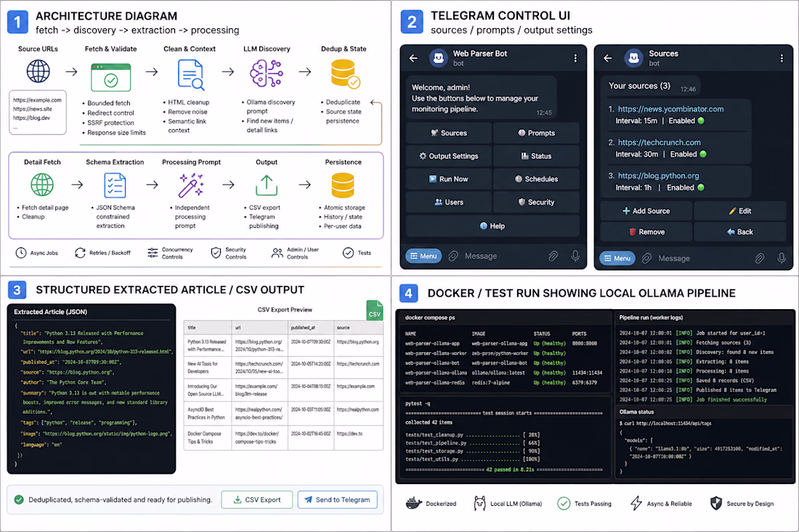The width and height of the screenshot is (799, 532).
Task: Trigger the Run Now button
Action: pos(449,179)
